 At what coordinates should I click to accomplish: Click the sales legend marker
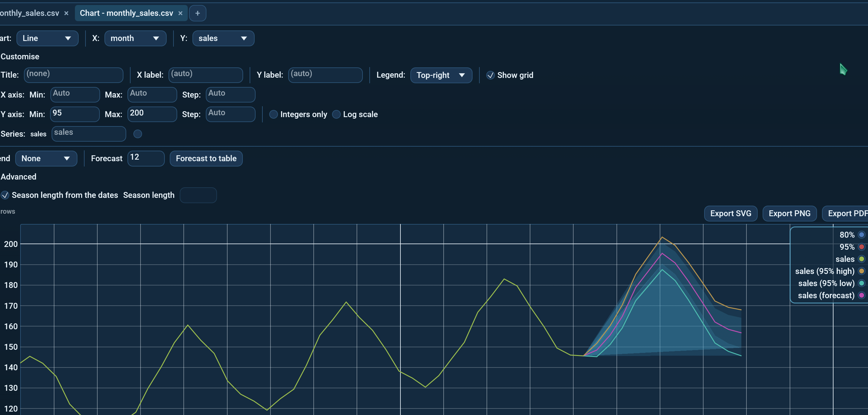(861, 259)
